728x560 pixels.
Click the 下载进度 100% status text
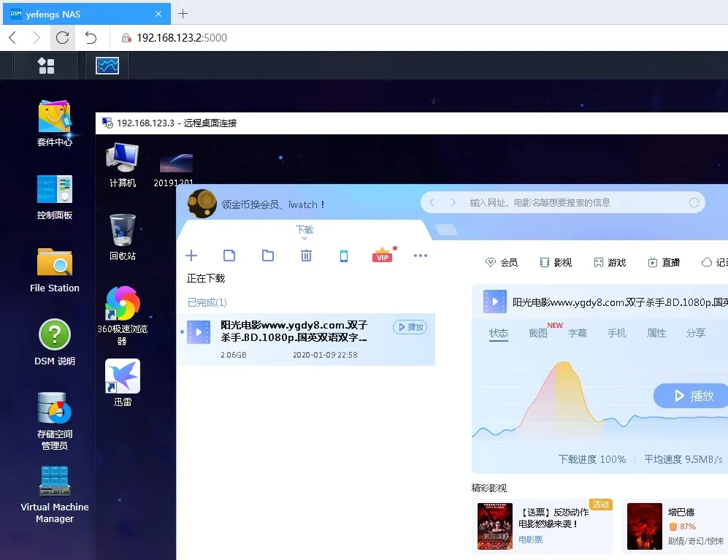tap(592, 459)
